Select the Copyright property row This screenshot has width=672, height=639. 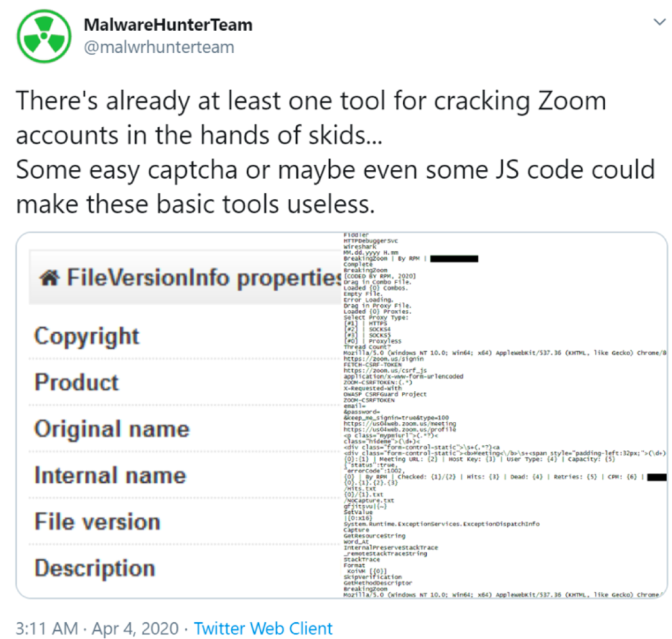click(x=87, y=336)
